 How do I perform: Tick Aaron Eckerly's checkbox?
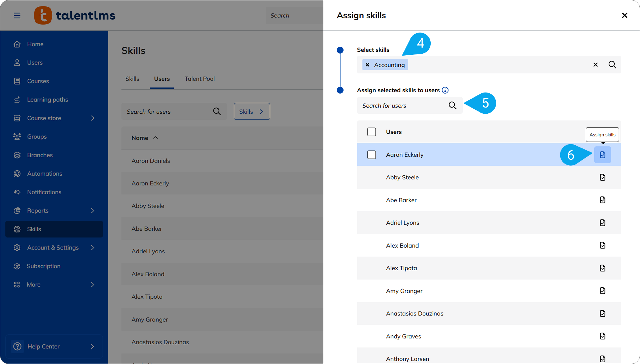click(371, 155)
